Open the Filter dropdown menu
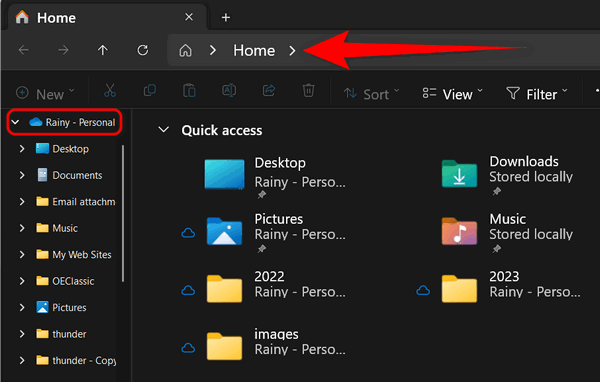 point(537,94)
